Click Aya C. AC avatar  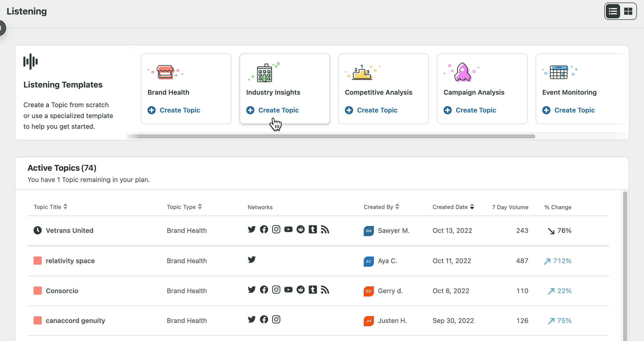[369, 261]
